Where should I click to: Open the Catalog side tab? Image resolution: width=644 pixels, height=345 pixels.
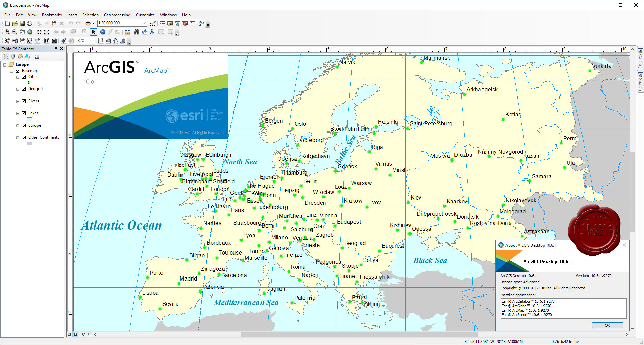coord(640,58)
